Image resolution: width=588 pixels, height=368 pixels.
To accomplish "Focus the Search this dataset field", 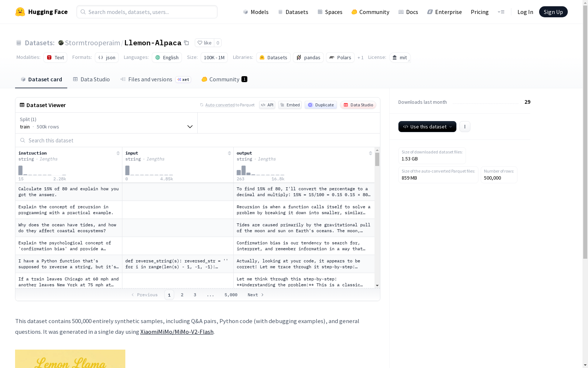I will point(198,140).
